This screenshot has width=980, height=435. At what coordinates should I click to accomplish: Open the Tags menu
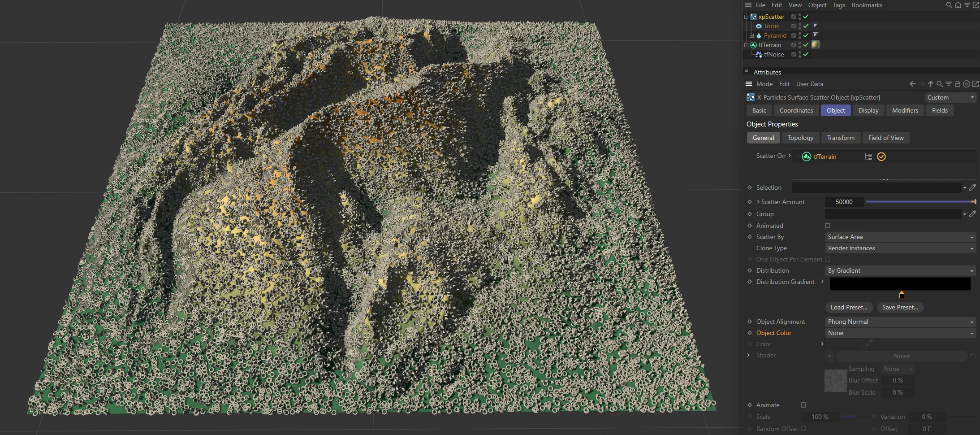[x=838, y=5]
